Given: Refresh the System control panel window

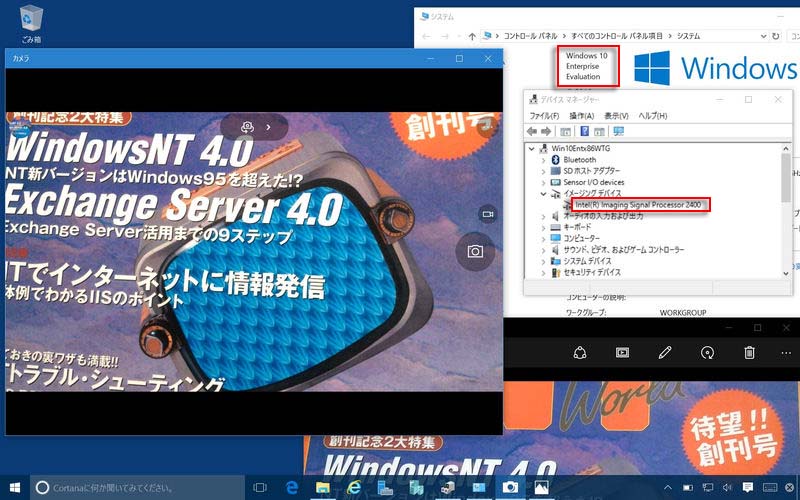Looking at the screenshot, I should (x=776, y=36).
